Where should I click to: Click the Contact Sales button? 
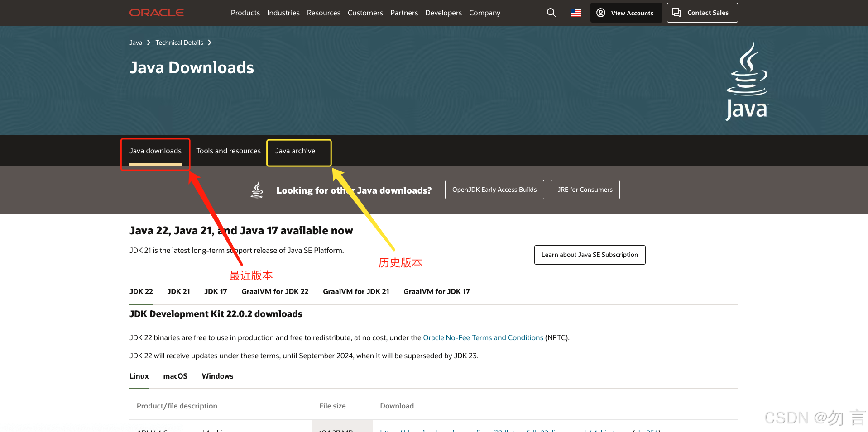pos(702,13)
